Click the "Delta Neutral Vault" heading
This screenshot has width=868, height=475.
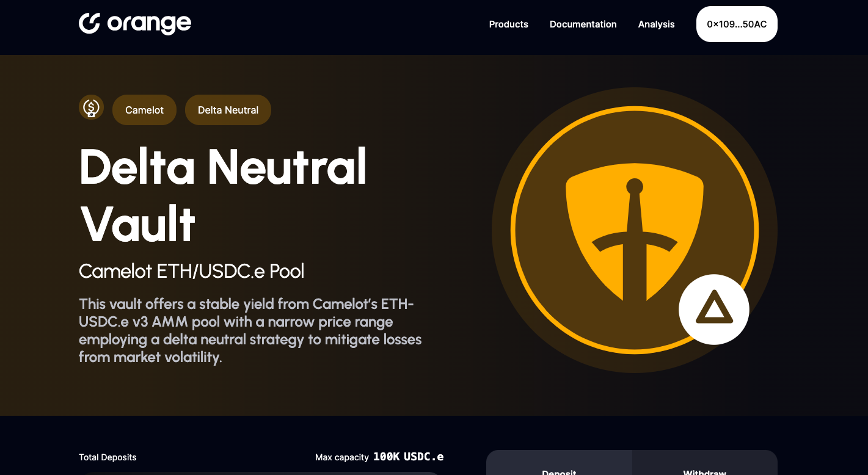coord(223,195)
